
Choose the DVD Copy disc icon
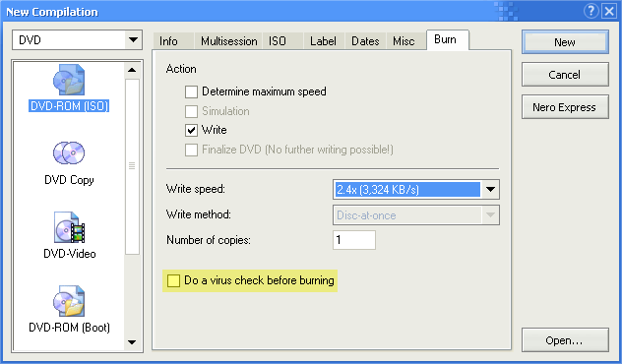point(69,153)
